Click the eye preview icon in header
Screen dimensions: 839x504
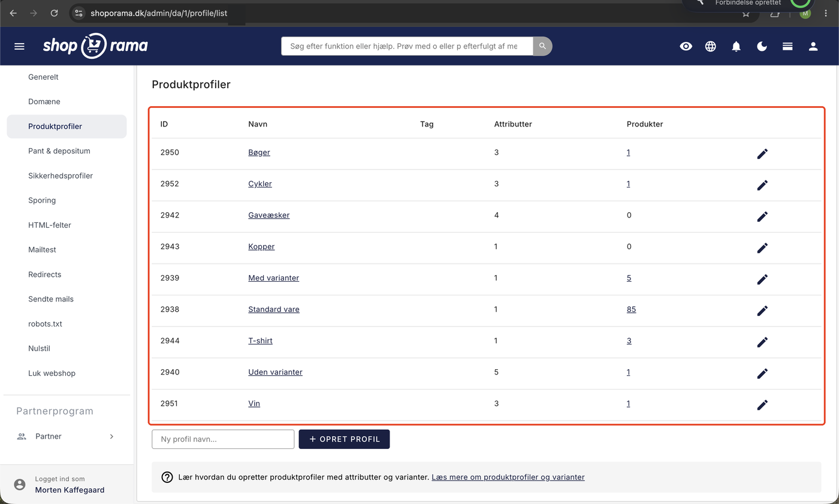tap(686, 46)
